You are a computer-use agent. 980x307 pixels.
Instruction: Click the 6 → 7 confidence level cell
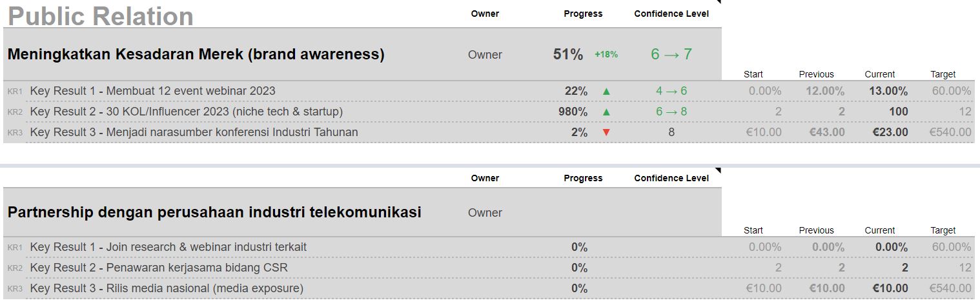(x=671, y=55)
